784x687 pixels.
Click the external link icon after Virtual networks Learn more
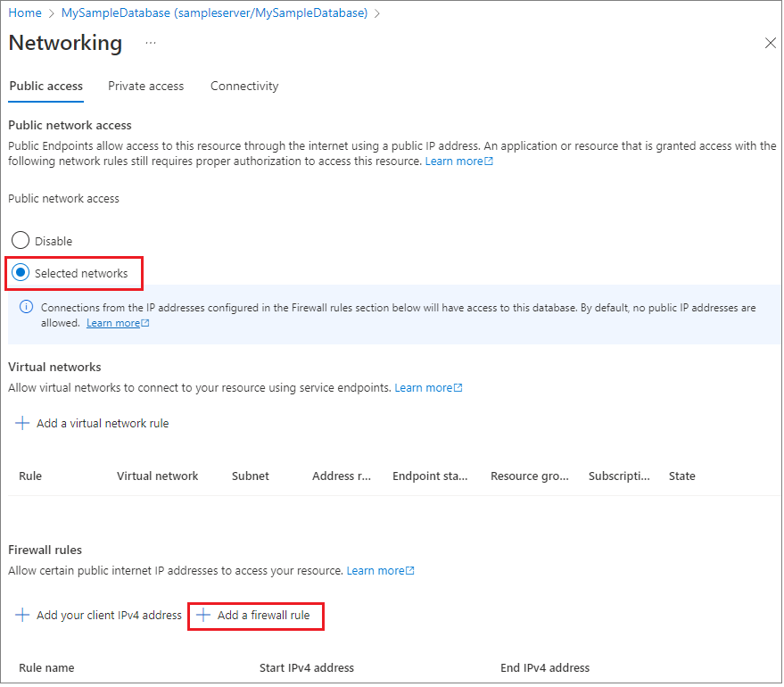(458, 387)
